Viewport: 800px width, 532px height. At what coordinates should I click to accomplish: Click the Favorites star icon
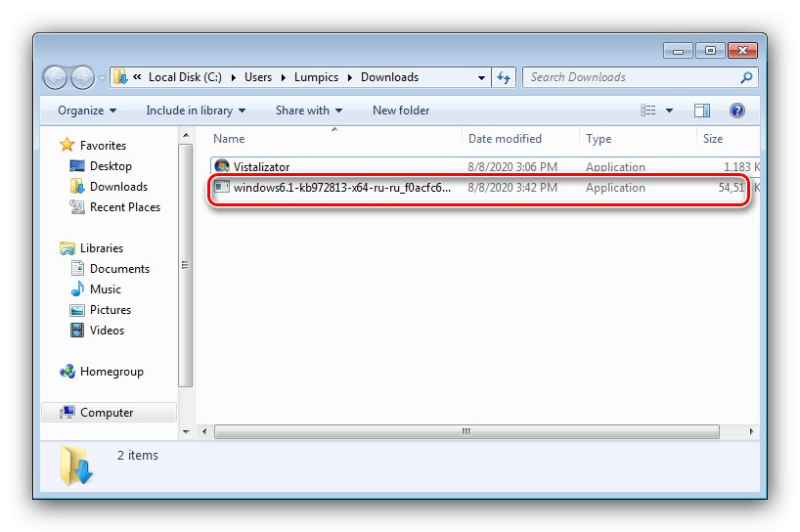[67, 145]
